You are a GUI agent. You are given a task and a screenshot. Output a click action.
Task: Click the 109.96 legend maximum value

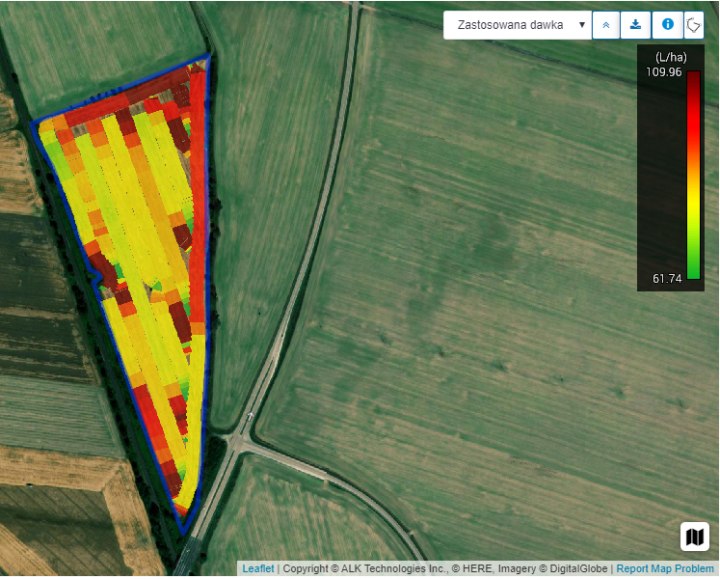click(664, 72)
